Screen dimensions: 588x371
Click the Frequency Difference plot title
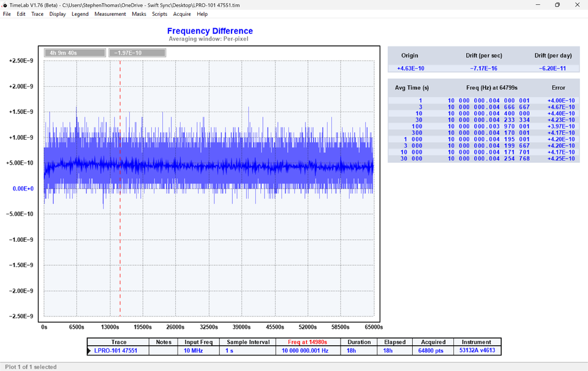(209, 31)
